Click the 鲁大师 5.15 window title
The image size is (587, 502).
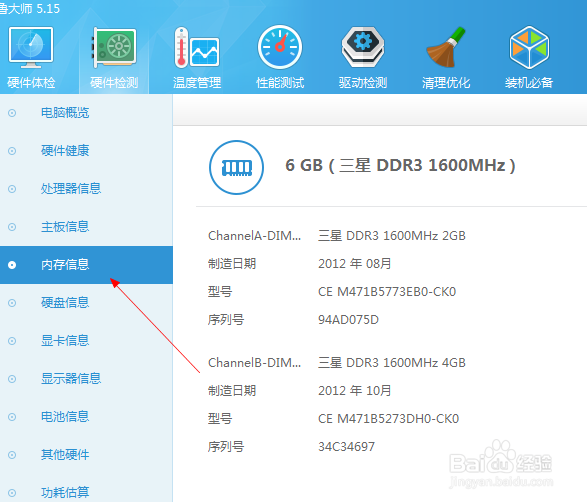pyautogui.click(x=30, y=8)
